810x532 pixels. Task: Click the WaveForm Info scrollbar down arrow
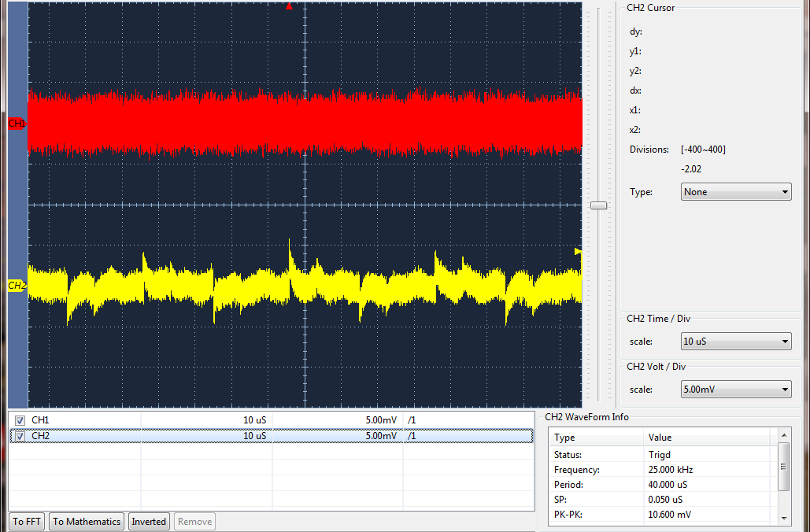pos(784,519)
